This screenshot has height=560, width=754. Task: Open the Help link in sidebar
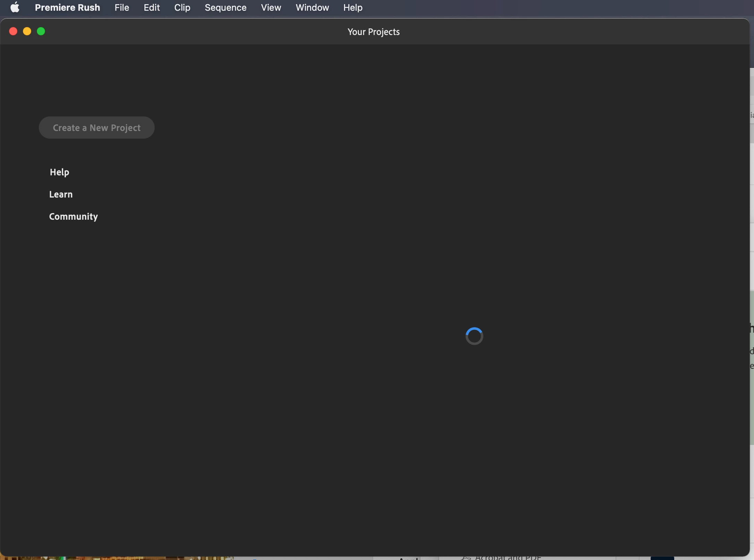(x=59, y=172)
